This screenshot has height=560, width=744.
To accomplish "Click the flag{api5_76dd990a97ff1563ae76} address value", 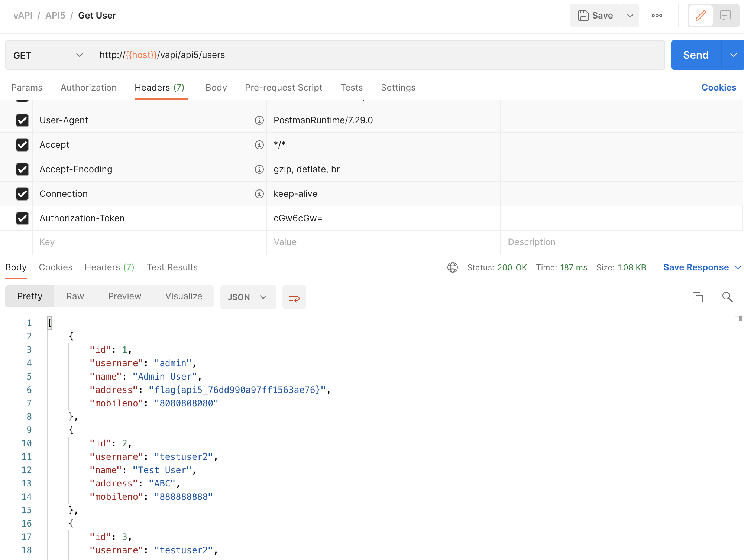I will click(237, 390).
